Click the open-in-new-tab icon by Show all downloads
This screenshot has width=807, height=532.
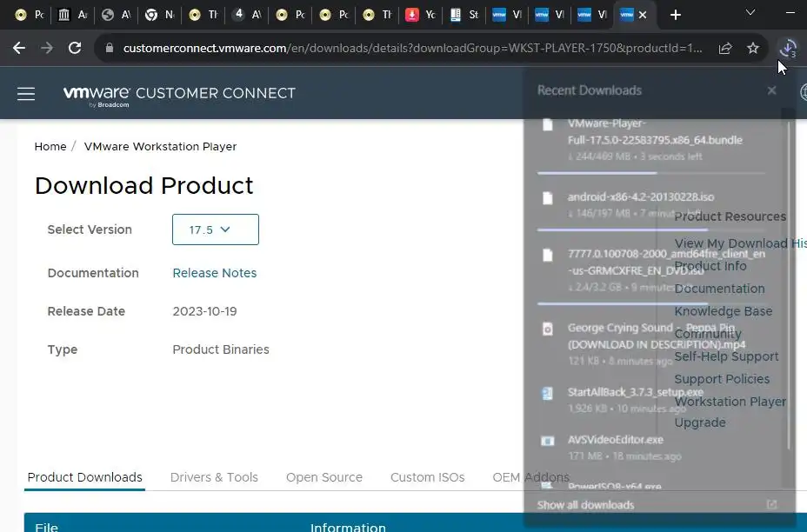click(771, 505)
